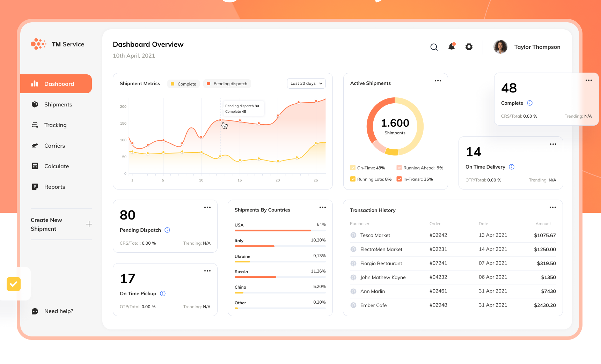The width and height of the screenshot is (601, 364).
Task: Open settings gear icon
Action: click(469, 47)
